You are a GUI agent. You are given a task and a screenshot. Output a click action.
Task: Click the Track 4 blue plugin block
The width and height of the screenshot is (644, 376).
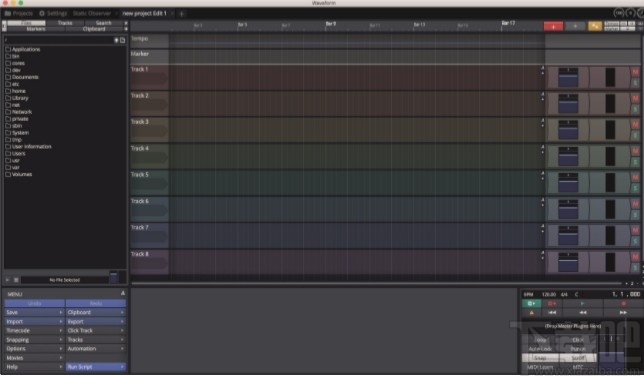click(568, 156)
